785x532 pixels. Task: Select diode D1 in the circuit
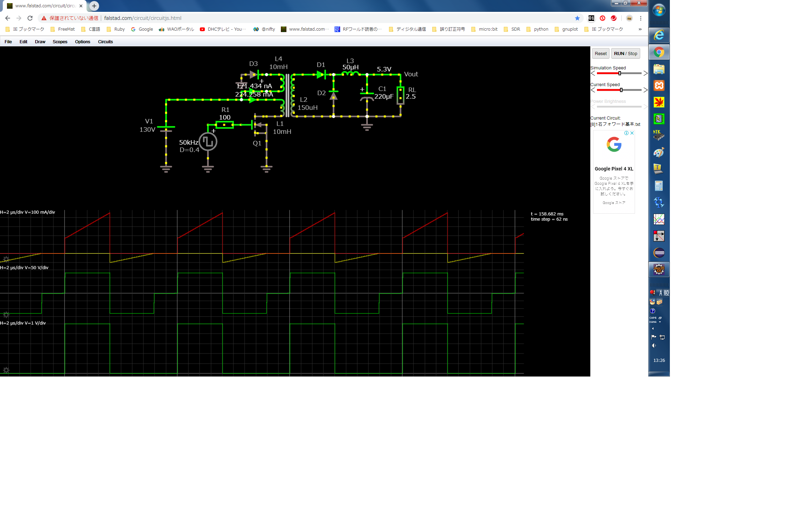321,74
